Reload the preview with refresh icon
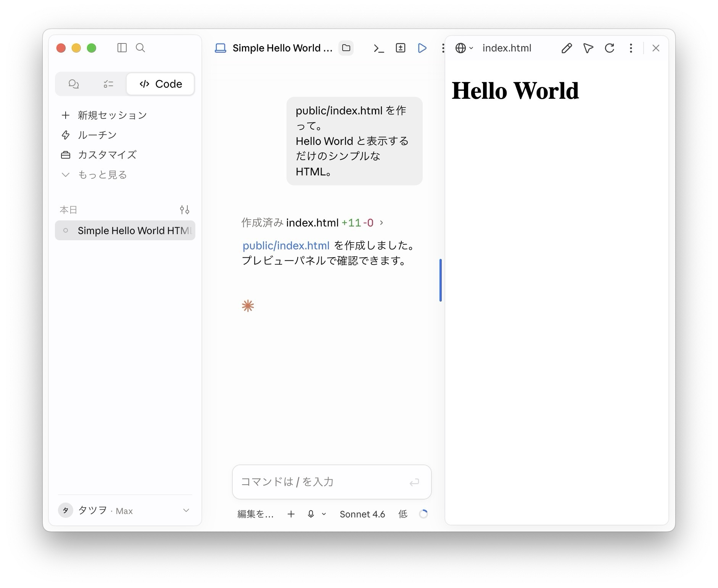Image resolution: width=718 pixels, height=588 pixels. coord(609,48)
